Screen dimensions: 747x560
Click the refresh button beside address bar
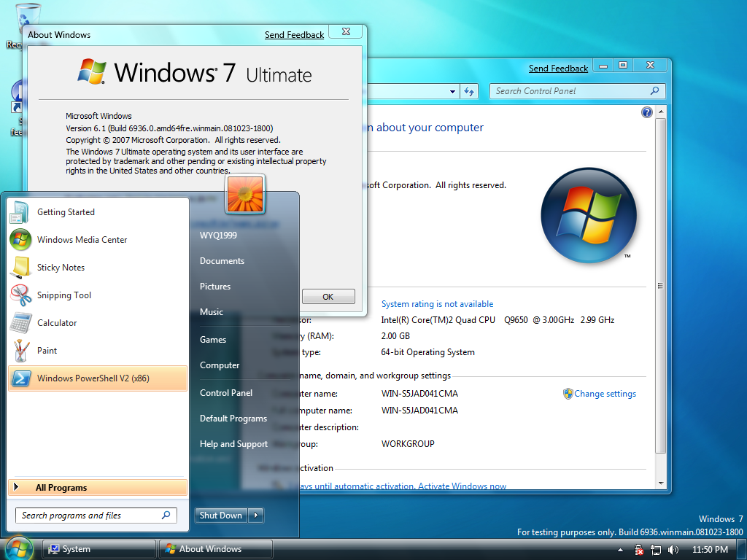[x=469, y=91]
